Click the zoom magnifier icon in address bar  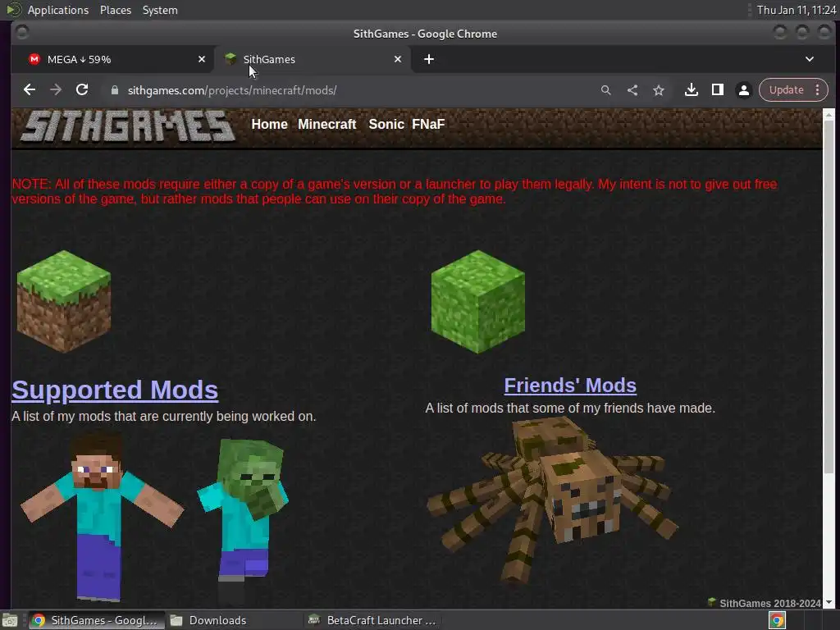(606, 90)
